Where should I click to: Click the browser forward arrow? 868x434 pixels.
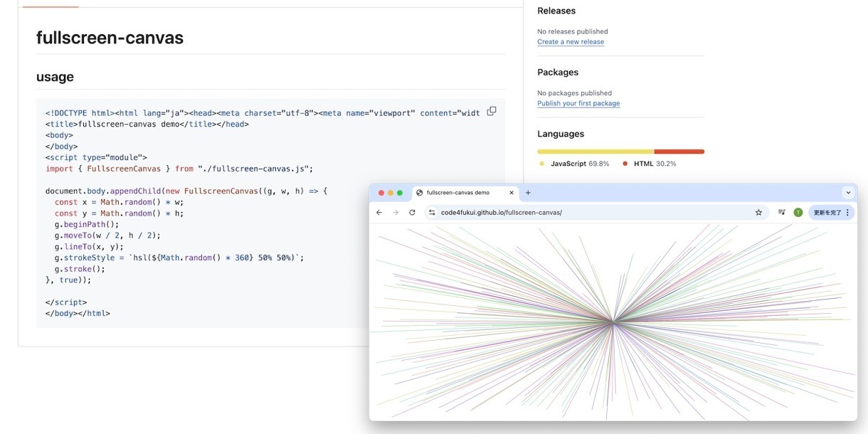pyautogui.click(x=396, y=213)
